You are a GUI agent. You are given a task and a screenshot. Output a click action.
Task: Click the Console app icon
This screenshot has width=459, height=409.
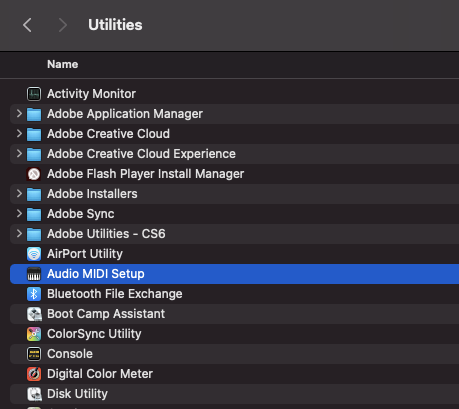(x=34, y=354)
